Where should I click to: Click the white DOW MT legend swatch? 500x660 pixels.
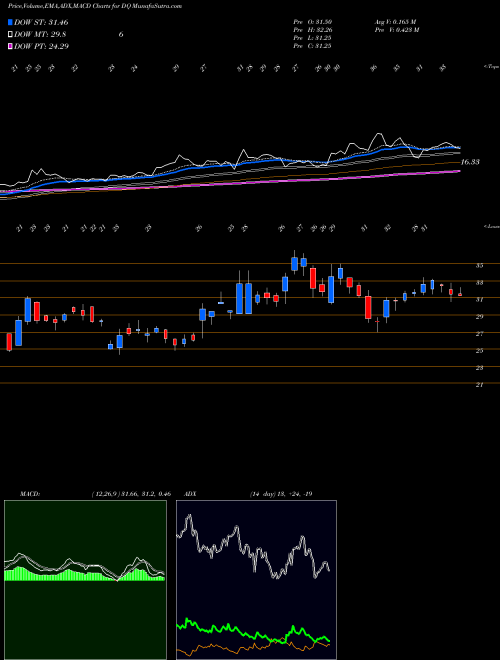tap(10, 35)
